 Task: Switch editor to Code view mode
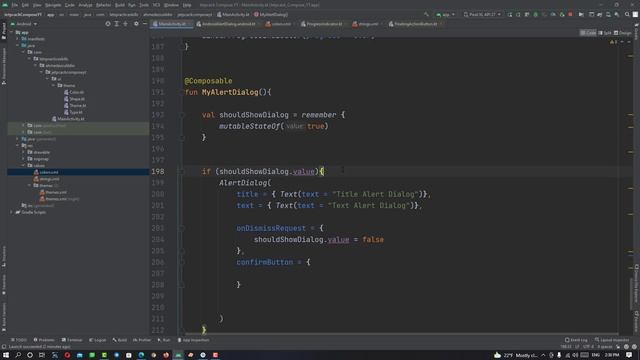tap(588, 33)
